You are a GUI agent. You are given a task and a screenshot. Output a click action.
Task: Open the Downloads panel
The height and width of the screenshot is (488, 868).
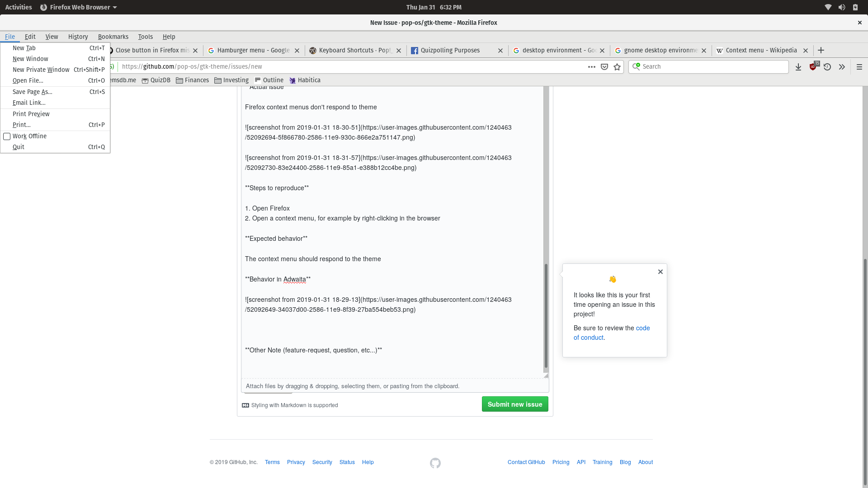(798, 66)
